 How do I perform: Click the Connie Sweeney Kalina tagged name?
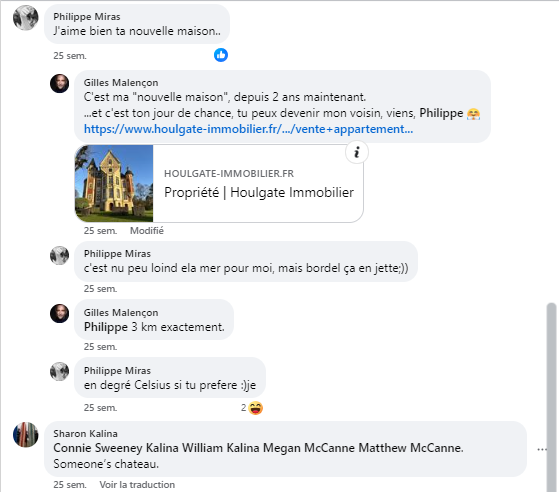tap(116, 448)
